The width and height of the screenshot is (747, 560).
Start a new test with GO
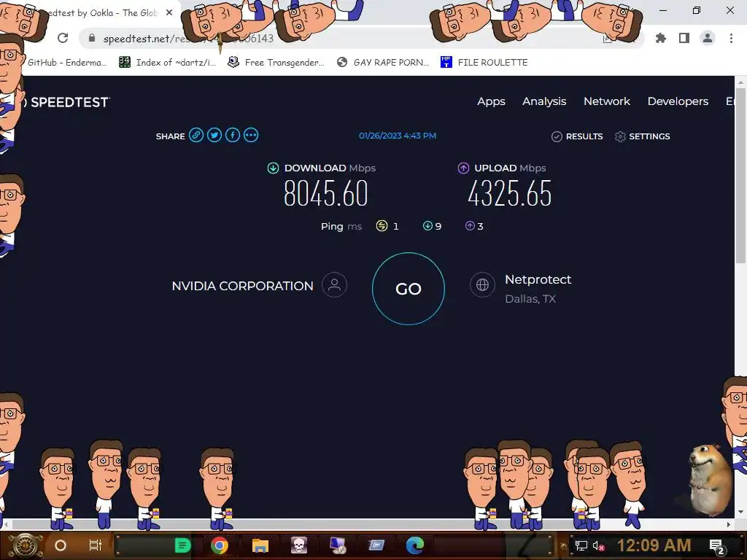tap(409, 289)
